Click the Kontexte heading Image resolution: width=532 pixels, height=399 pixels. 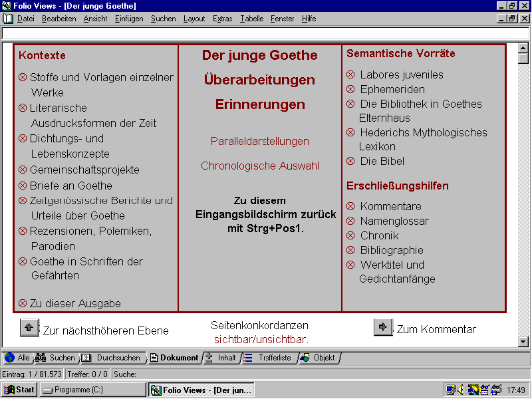tap(42, 55)
